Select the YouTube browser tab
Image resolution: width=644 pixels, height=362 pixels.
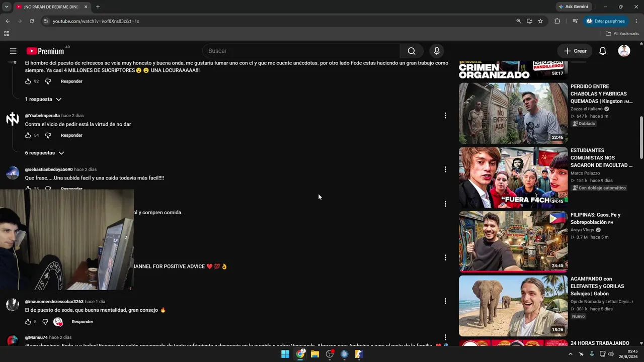(x=52, y=7)
